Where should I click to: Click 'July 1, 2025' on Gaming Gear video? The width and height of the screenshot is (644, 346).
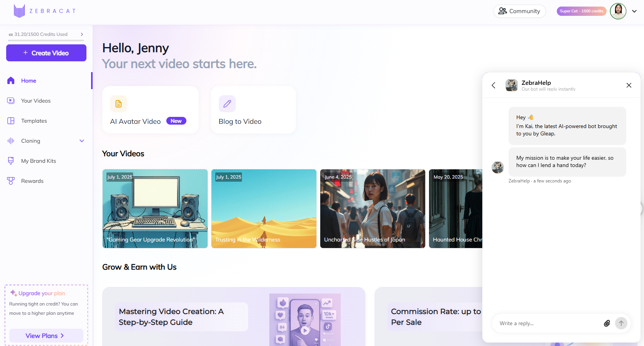pos(120,177)
